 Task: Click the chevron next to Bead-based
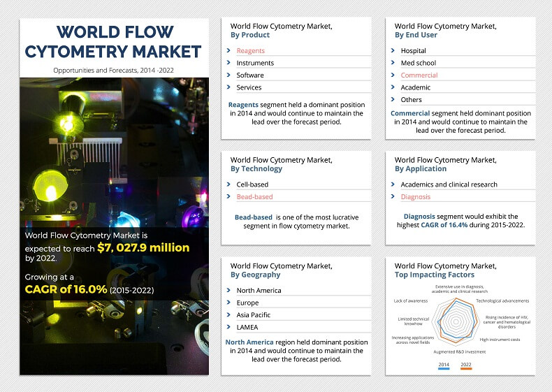click(x=228, y=197)
